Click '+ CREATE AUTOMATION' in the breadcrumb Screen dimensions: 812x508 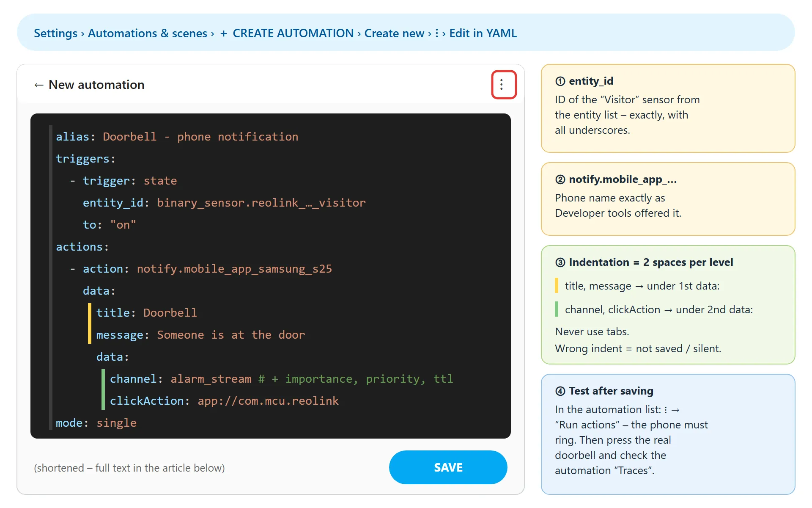click(287, 33)
